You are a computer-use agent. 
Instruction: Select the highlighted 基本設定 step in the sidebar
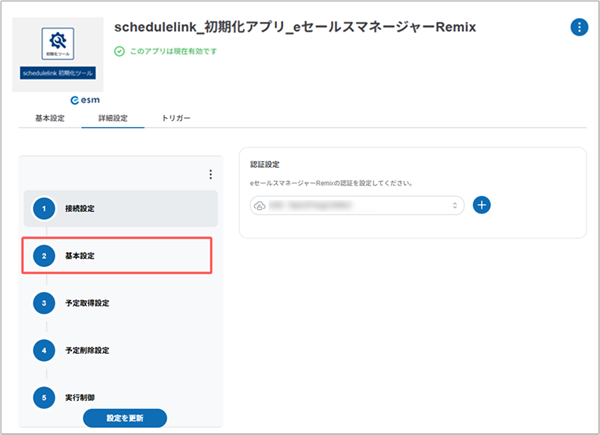(x=120, y=256)
